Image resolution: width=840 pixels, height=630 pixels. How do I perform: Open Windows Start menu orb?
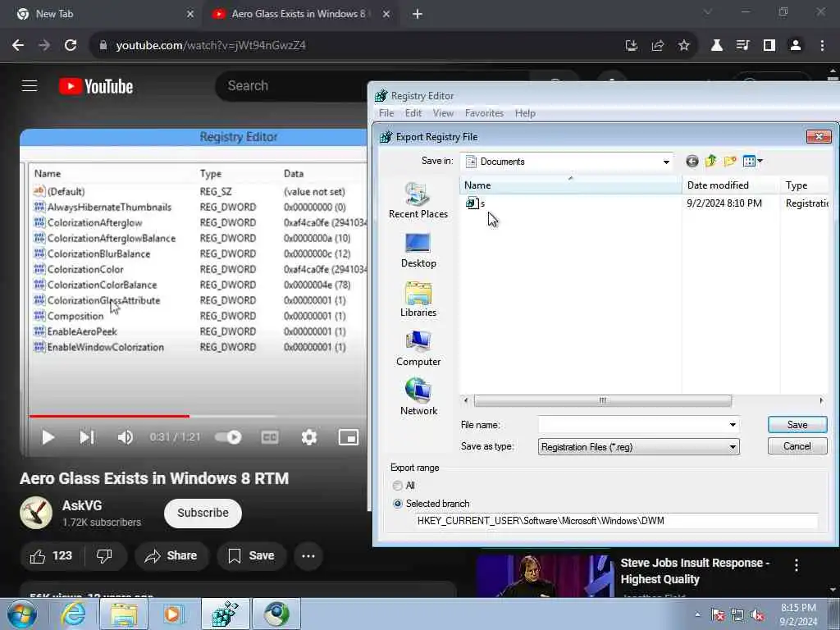coord(21,614)
